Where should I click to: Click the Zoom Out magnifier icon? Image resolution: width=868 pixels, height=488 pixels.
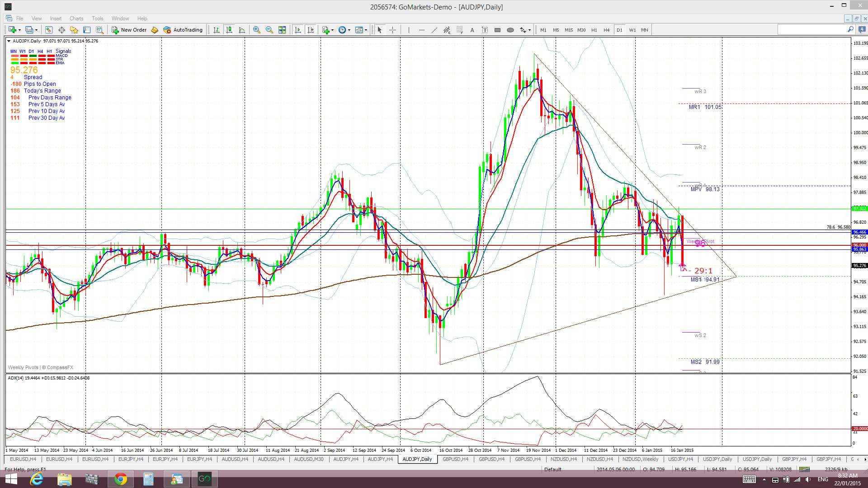(x=269, y=30)
